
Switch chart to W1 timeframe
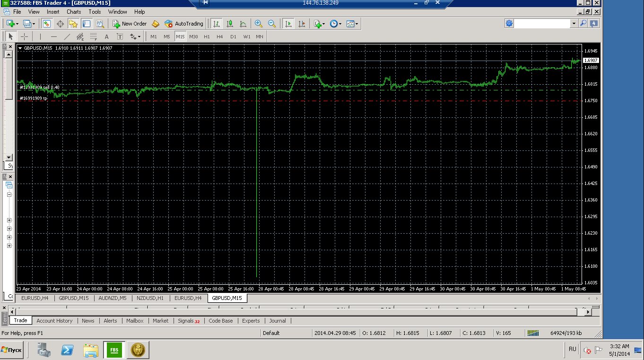point(247,36)
